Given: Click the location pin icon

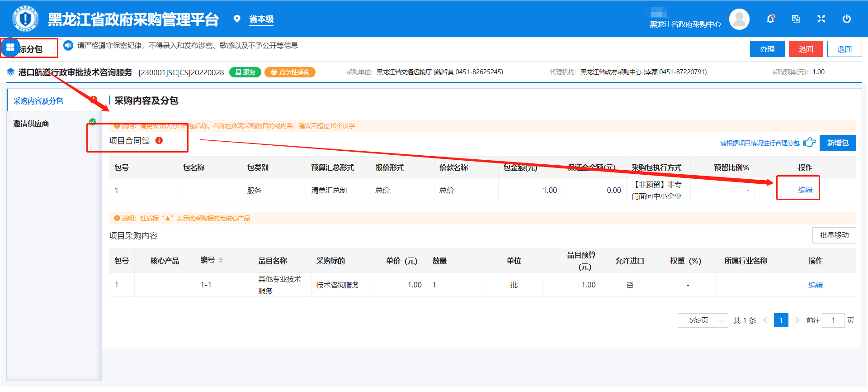Looking at the screenshot, I should [237, 19].
